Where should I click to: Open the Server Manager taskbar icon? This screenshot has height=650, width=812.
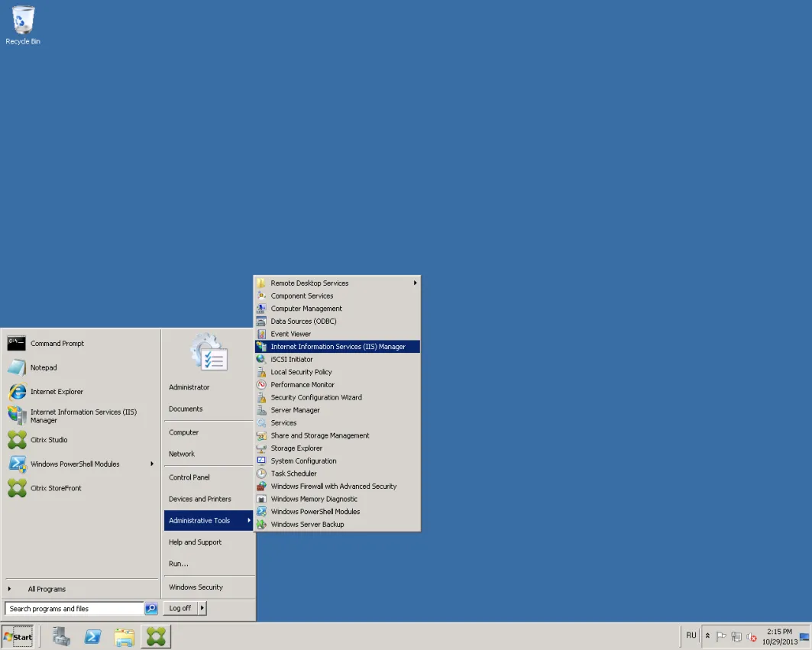tap(61, 636)
